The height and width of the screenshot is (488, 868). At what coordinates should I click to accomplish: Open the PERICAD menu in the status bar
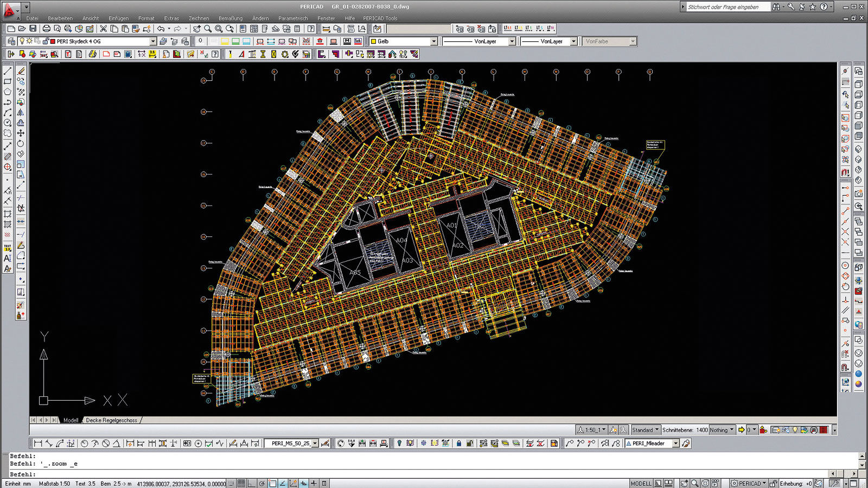(750, 483)
